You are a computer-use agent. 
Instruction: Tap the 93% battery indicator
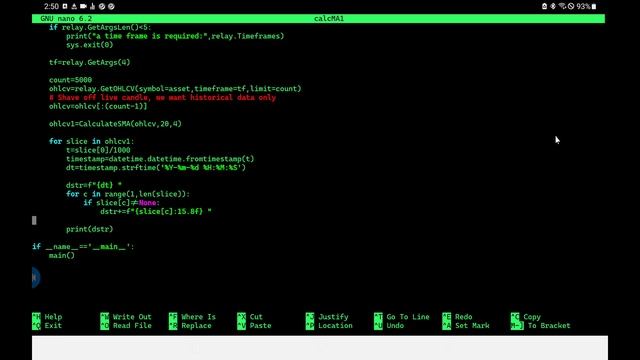[587, 7]
